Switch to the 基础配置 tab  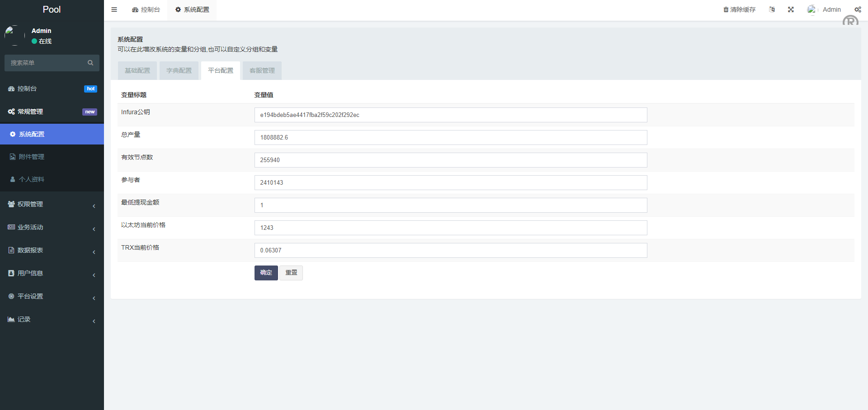[x=137, y=70]
